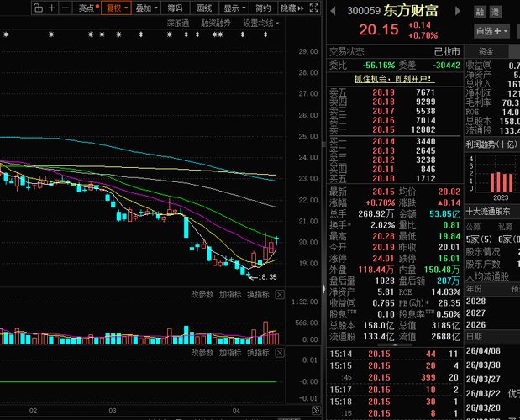Jump chart to latest with bottom double-arrow
The image size is (520, 420).
click(316, 411)
